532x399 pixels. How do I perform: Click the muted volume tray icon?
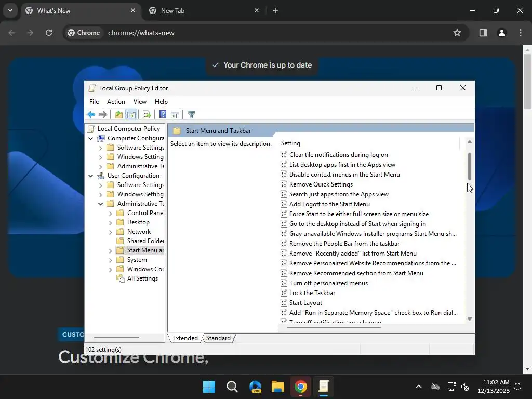465,387
